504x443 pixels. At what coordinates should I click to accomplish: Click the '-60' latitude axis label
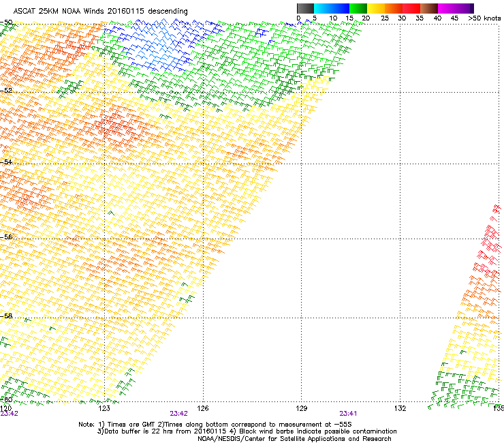[x=6, y=399]
